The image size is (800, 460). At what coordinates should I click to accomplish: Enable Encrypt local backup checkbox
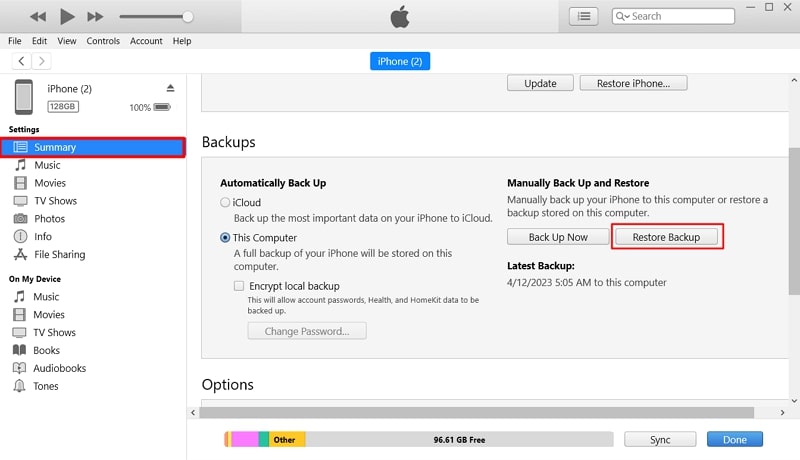click(239, 286)
